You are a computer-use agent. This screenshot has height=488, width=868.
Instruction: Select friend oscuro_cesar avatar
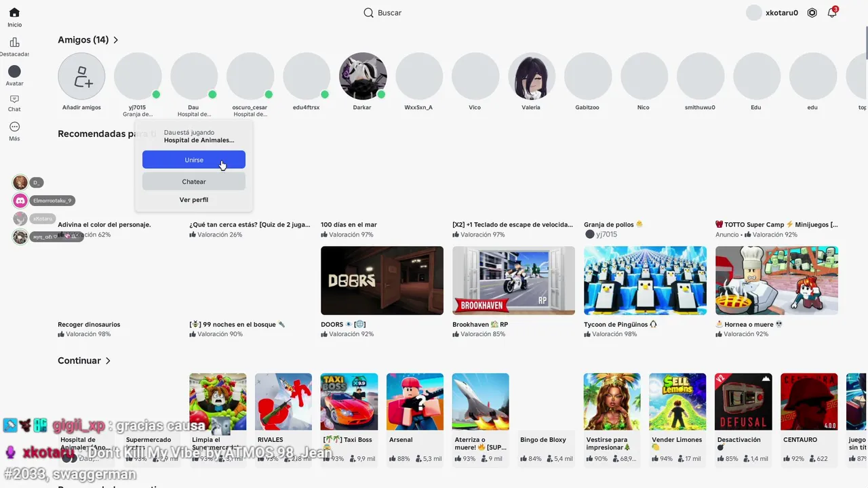point(250,77)
